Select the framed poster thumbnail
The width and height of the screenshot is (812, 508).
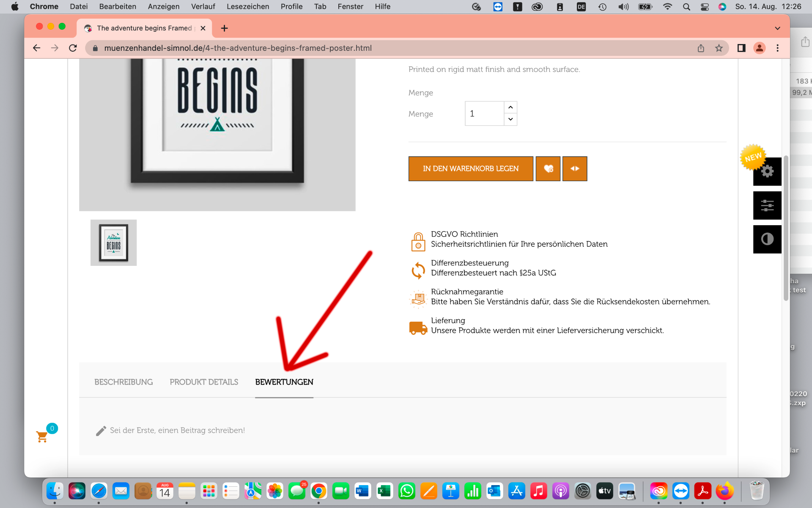tap(113, 243)
